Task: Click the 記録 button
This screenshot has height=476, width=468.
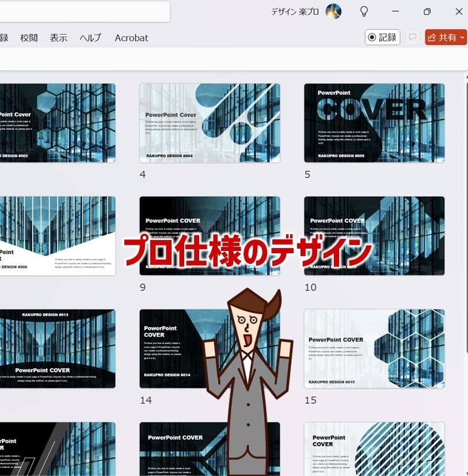Action: coord(382,37)
